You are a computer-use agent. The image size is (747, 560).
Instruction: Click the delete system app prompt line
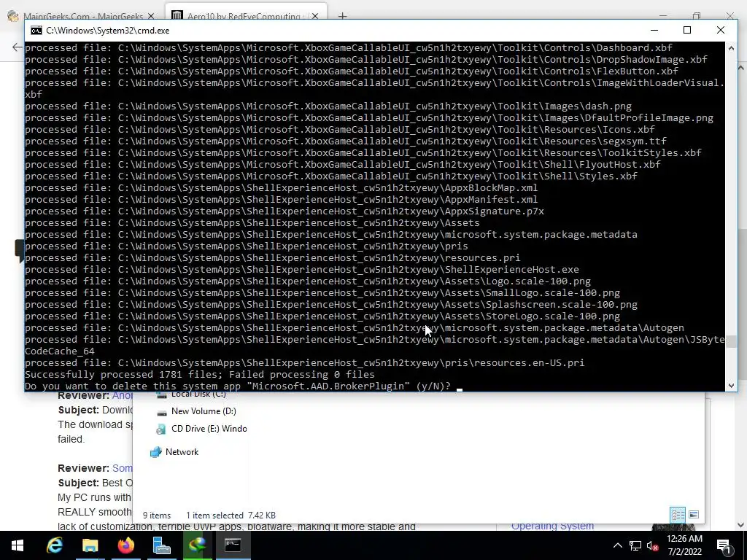(238, 386)
